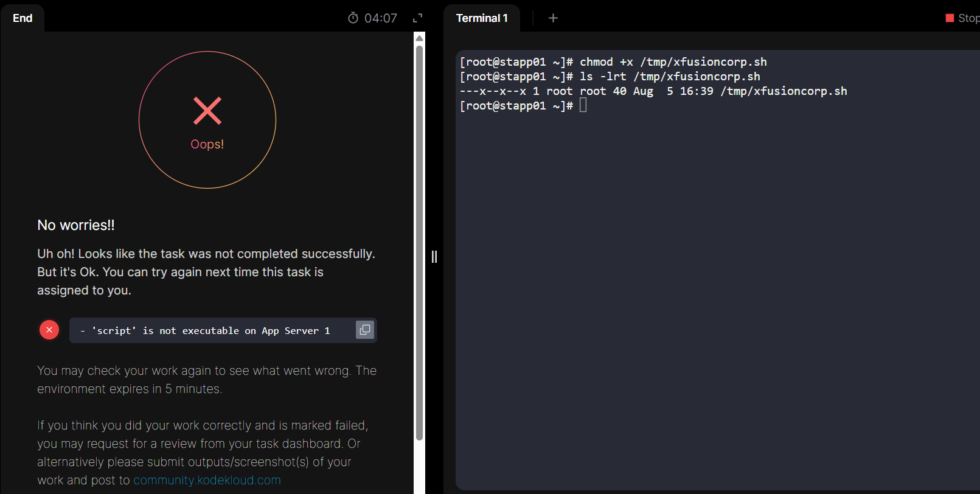Image resolution: width=980 pixels, height=494 pixels.
Task: Click the 04:07 countdown timer text
Action: tap(381, 18)
